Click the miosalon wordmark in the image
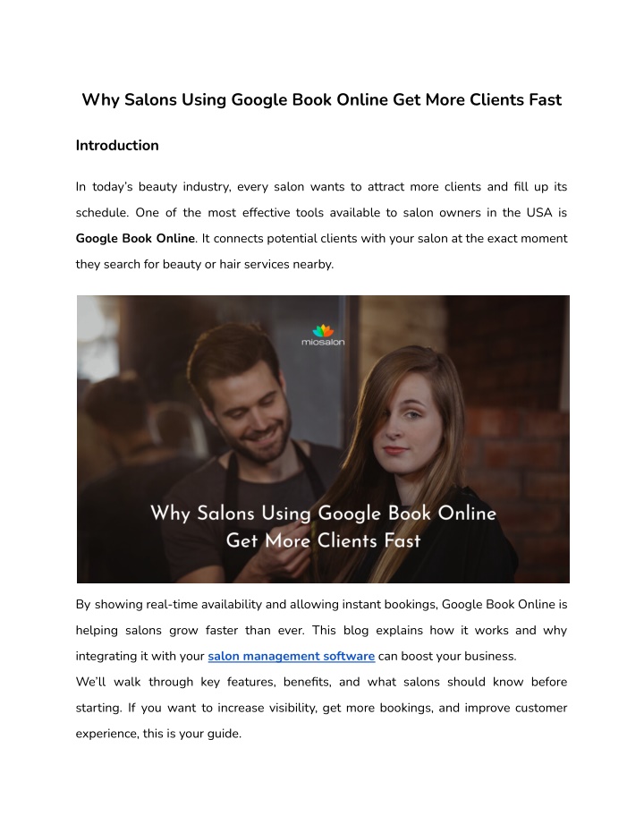This screenshot has width=644, height=833. [323, 342]
